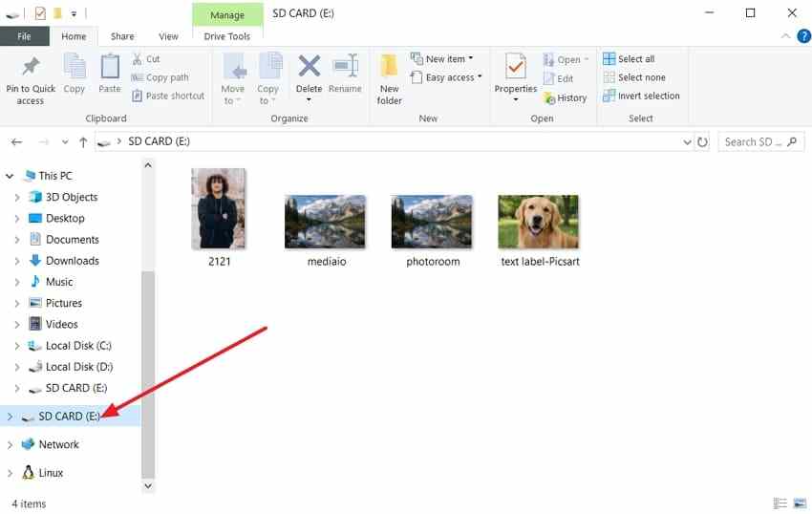Click the Move to icon
This screenshot has height=514, width=812.
click(234, 66)
